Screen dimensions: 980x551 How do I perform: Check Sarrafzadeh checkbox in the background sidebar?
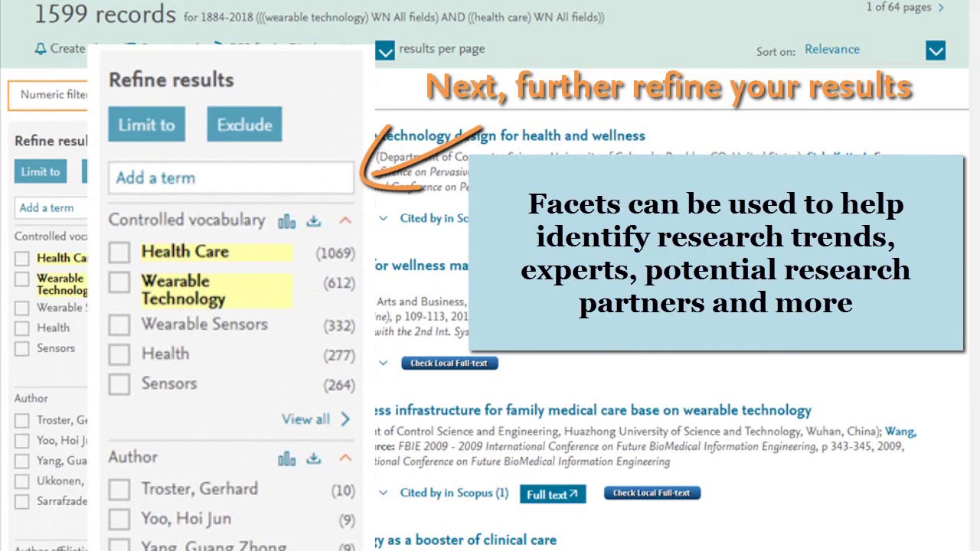[x=21, y=502]
